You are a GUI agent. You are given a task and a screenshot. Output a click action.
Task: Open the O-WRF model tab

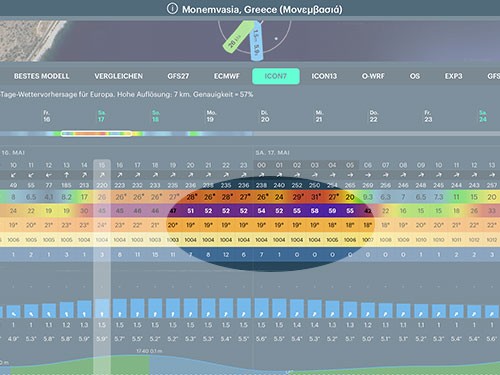point(373,76)
